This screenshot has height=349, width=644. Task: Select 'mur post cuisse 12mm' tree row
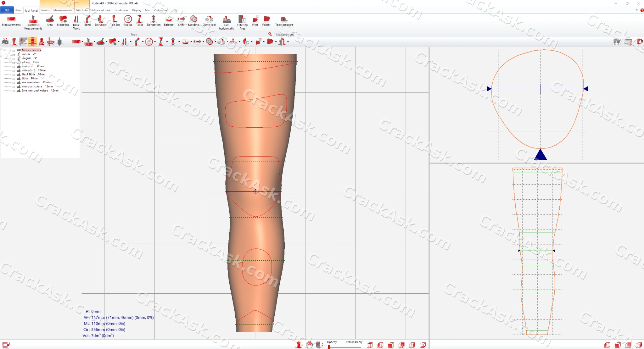point(37,86)
